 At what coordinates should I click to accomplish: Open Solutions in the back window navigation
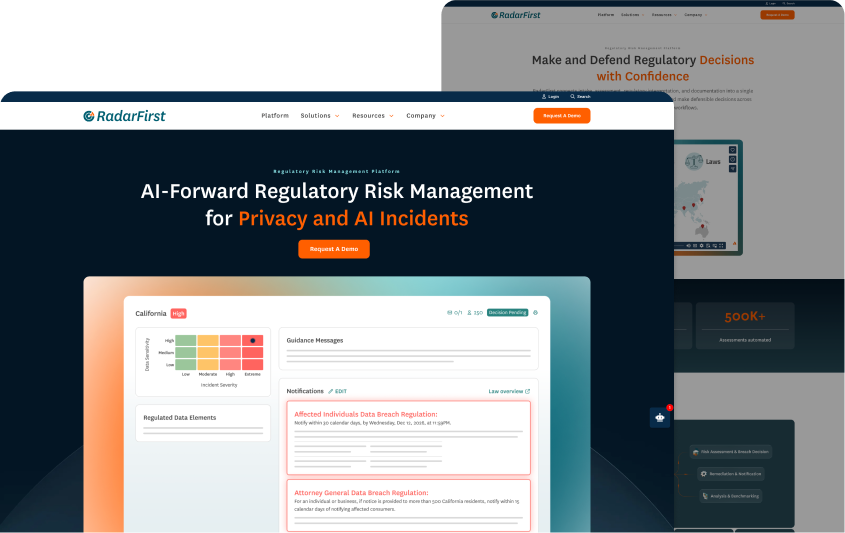click(x=630, y=15)
